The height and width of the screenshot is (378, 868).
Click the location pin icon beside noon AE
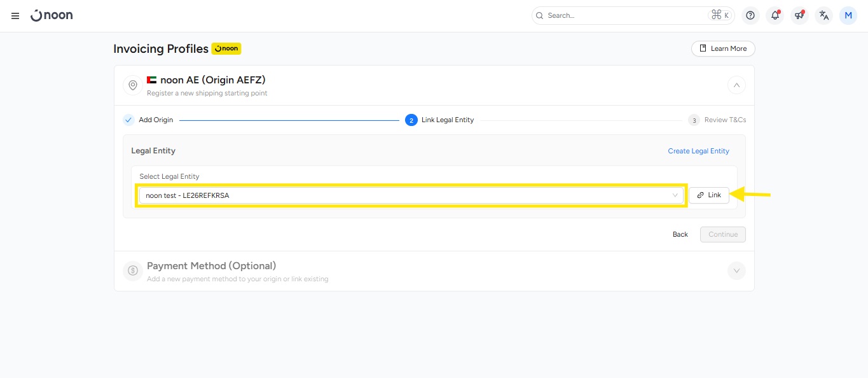coord(133,85)
